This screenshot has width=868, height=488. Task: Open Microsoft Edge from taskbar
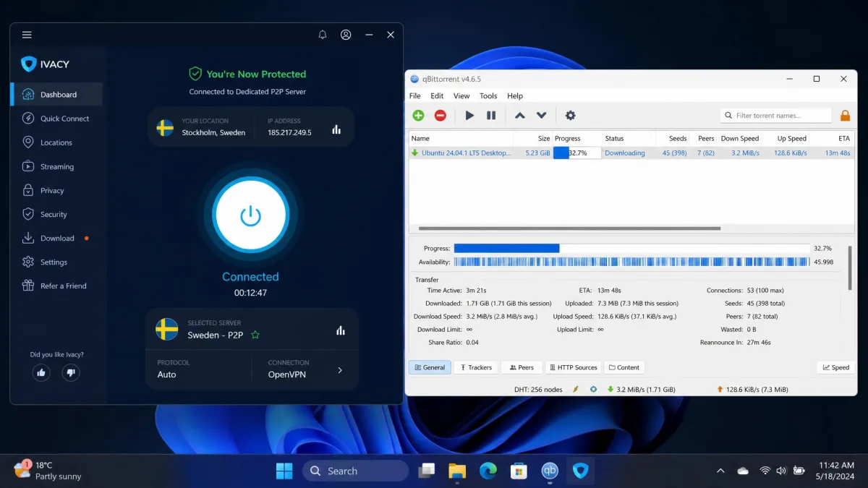(488, 471)
